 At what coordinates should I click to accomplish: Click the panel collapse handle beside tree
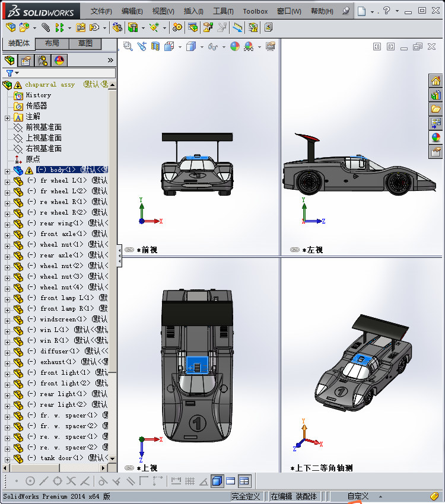click(x=119, y=256)
